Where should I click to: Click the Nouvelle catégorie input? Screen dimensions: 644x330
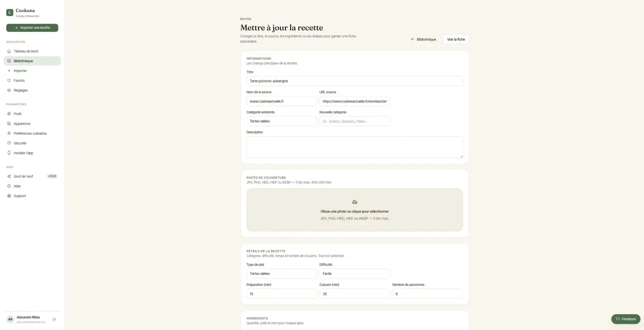[355, 121]
